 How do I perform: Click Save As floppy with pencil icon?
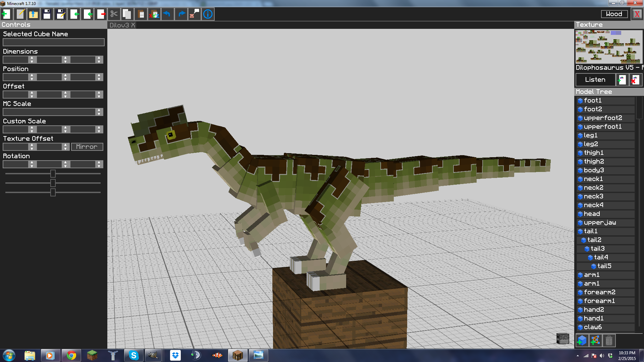(x=60, y=14)
